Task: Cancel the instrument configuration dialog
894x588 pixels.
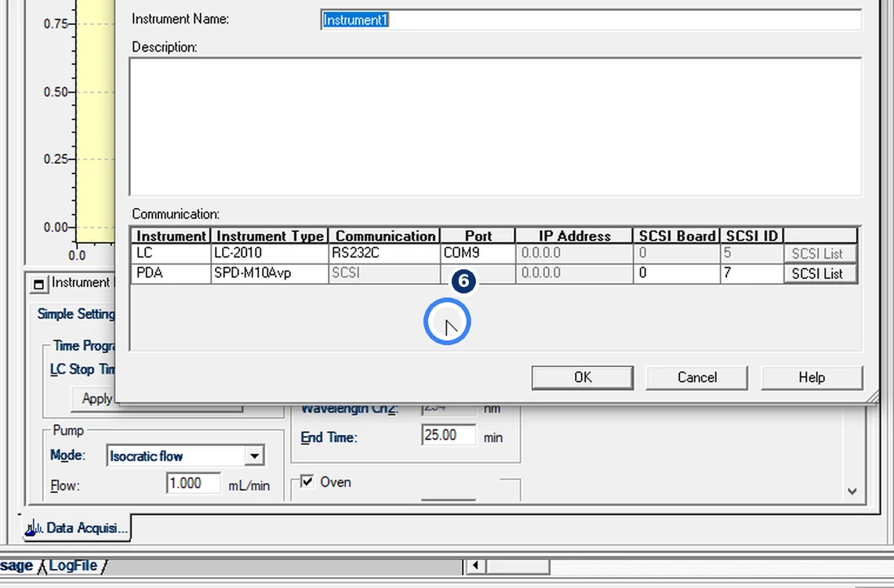Action: 696,378
